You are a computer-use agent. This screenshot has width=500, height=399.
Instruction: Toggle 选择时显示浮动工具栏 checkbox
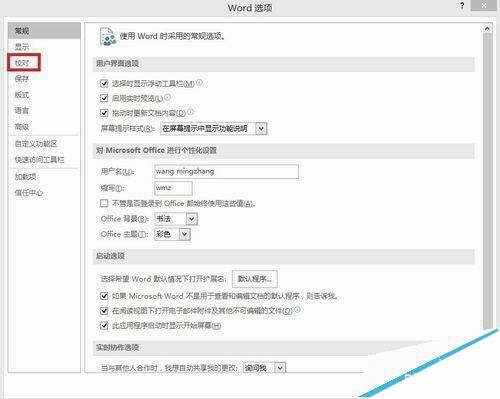pos(104,83)
